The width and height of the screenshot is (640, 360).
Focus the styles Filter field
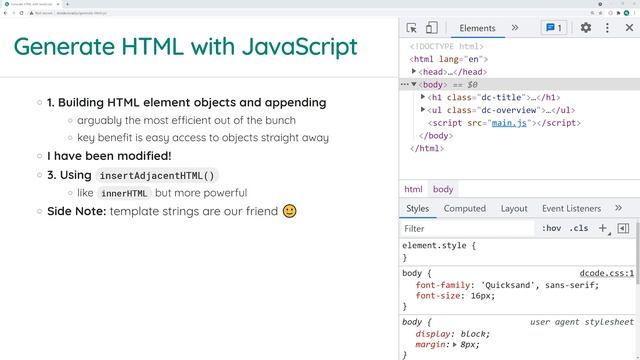coord(468,228)
